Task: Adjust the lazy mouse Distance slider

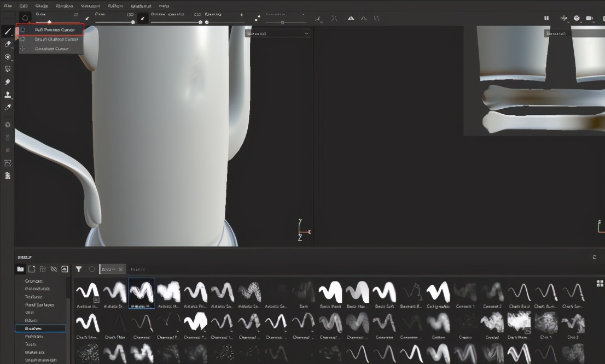Action: (285, 22)
